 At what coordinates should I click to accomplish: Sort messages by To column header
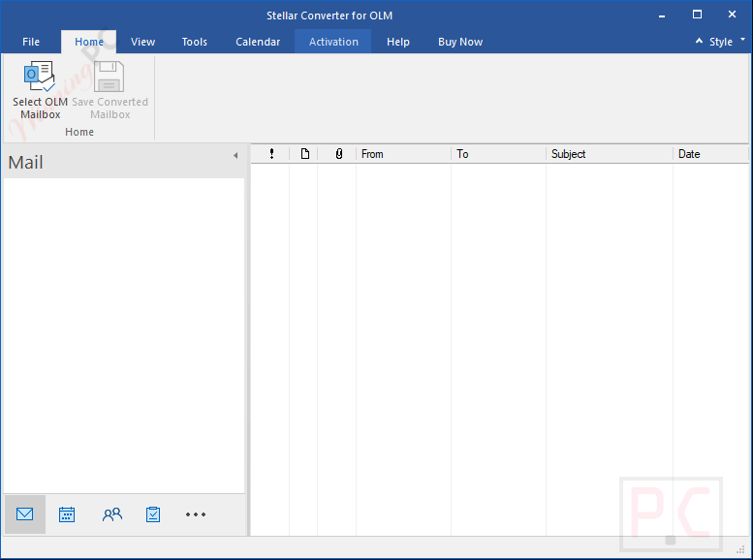498,154
